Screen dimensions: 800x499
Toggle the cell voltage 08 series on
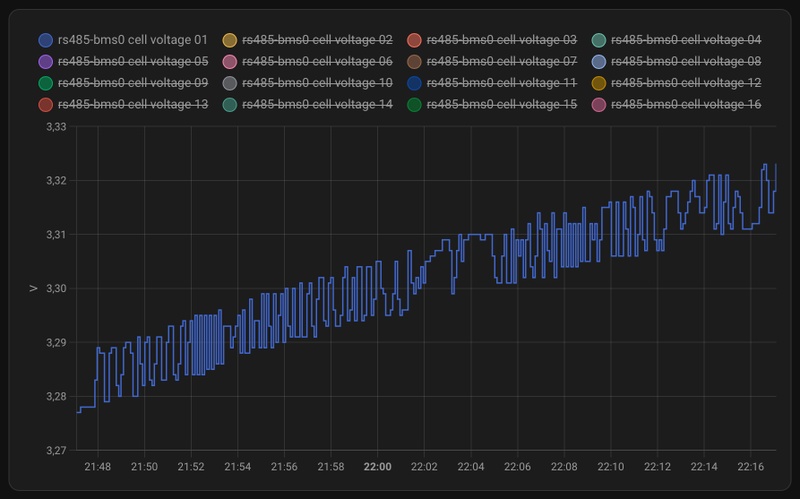[677, 61]
